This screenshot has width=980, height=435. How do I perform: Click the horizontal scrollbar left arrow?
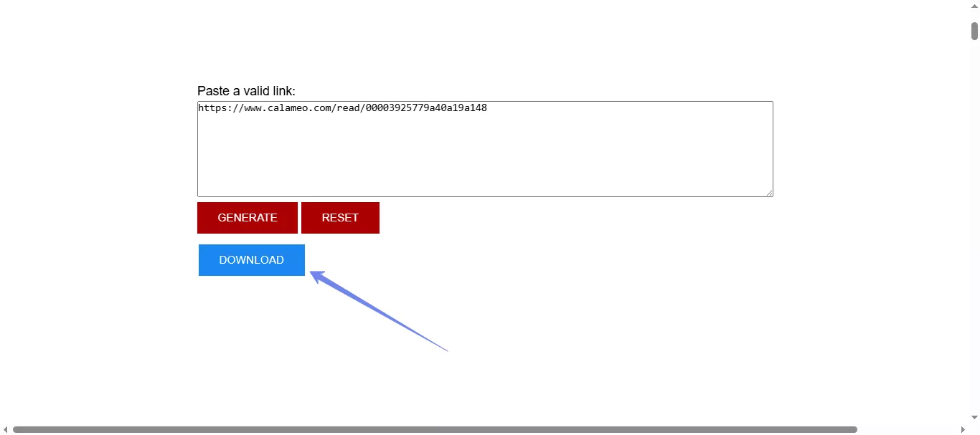click(x=6, y=428)
